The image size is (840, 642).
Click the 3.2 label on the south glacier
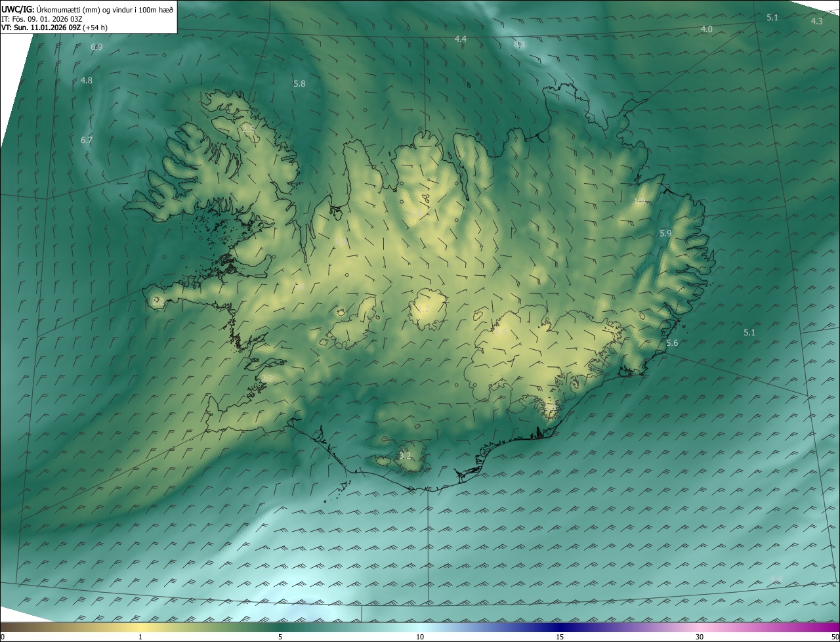[405, 455]
